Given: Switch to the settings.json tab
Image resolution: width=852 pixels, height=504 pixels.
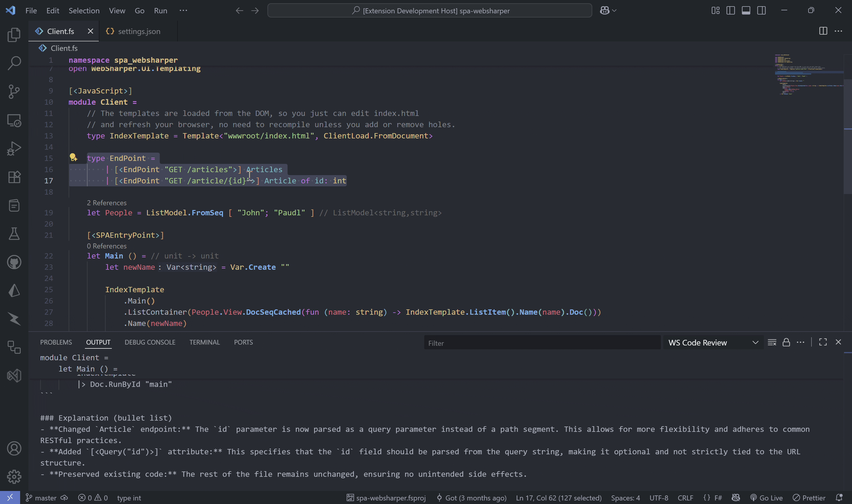Looking at the screenshot, I should (x=138, y=31).
